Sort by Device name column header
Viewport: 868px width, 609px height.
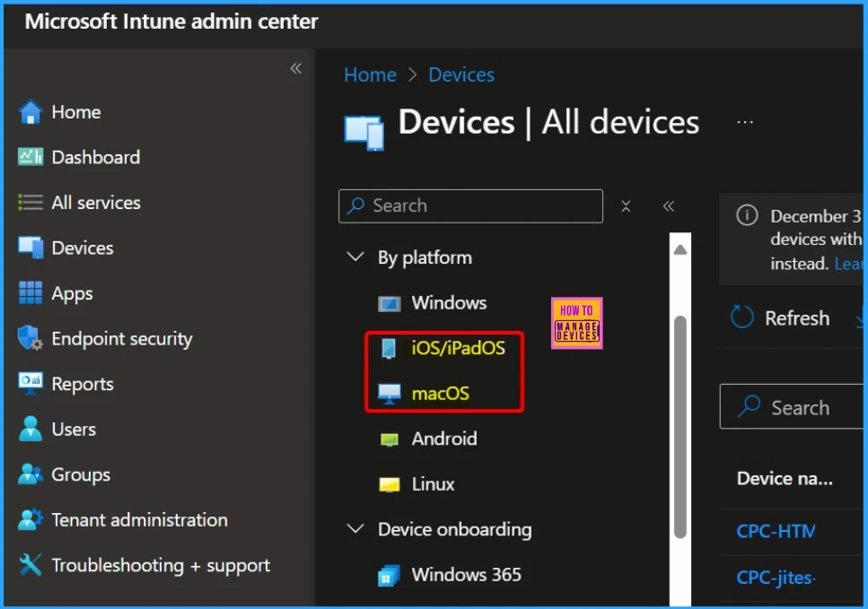pos(785,478)
